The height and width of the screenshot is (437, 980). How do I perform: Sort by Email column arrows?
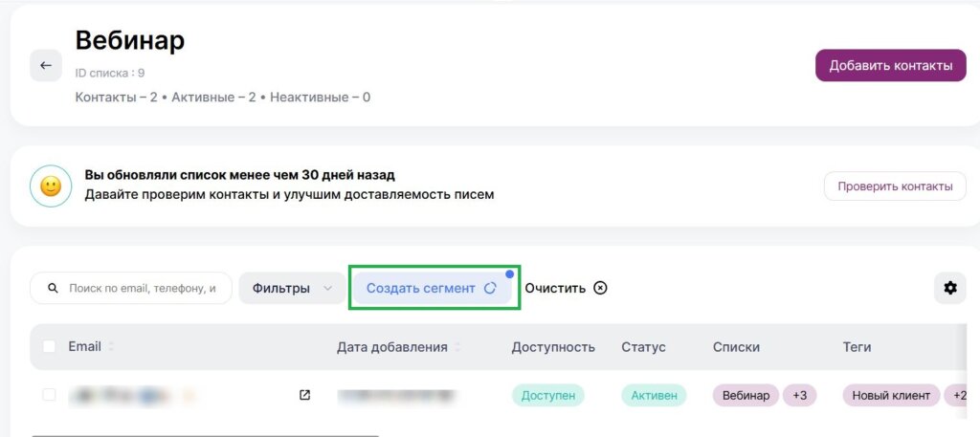(x=111, y=347)
